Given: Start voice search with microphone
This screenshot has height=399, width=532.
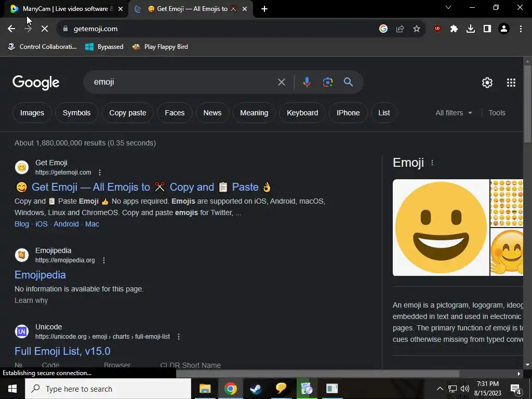Looking at the screenshot, I should coord(307,82).
